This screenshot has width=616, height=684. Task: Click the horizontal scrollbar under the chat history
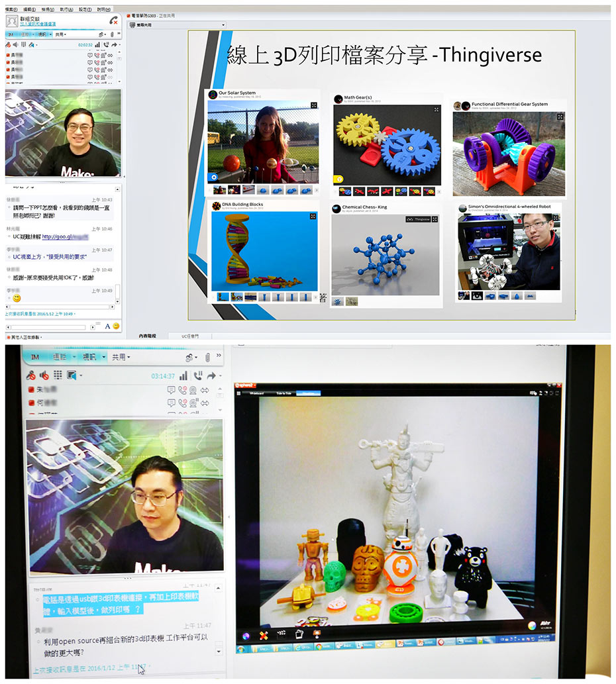pos(60,307)
